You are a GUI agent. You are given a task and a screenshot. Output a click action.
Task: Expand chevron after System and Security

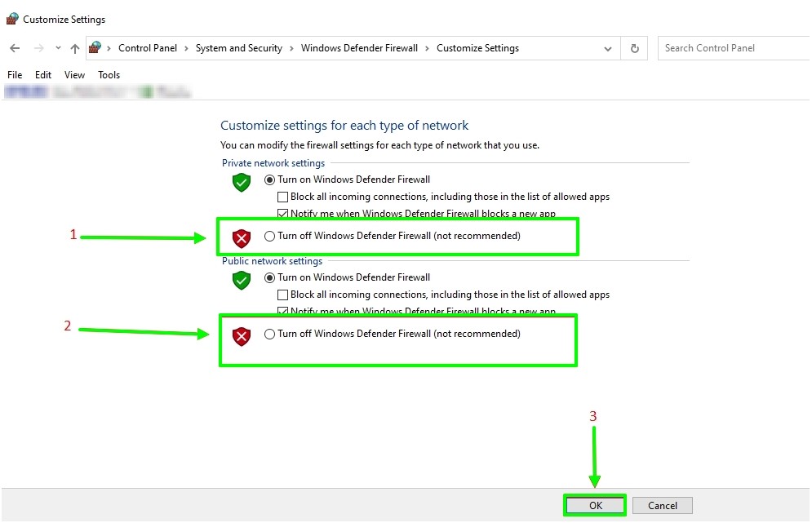click(291, 48)
